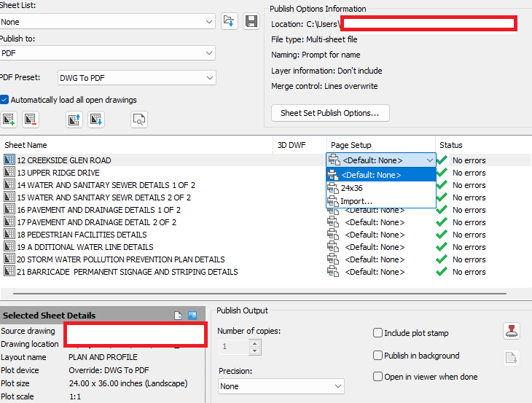Select <Default: None> in page setup list
Screen dimensions: 532x403
tap(381, 175)
